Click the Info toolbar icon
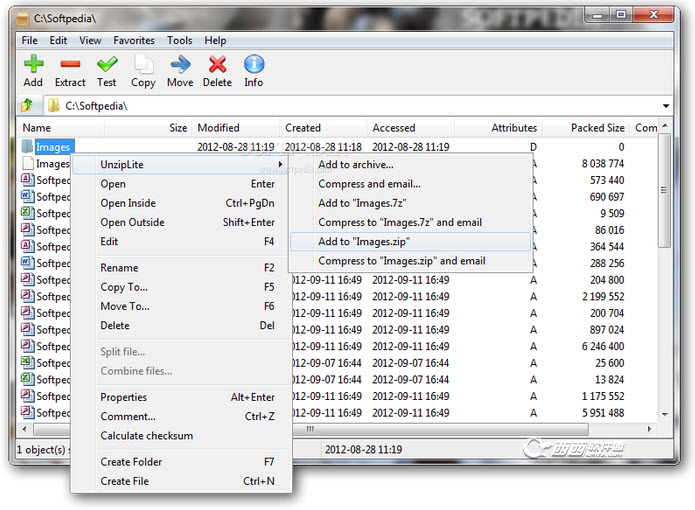The width and height of the screenshot is (695, 510). point(254,65)
